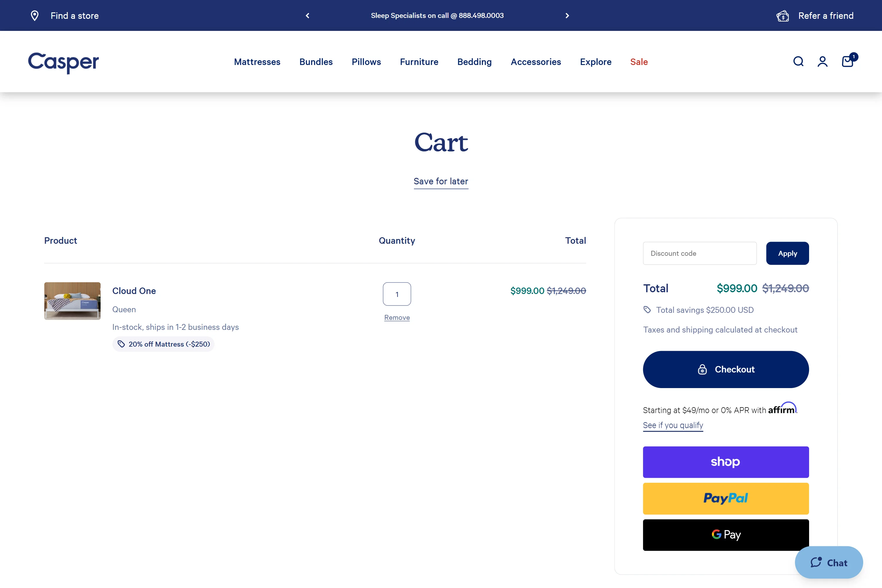Open the Sale menu item

[639, 62]
